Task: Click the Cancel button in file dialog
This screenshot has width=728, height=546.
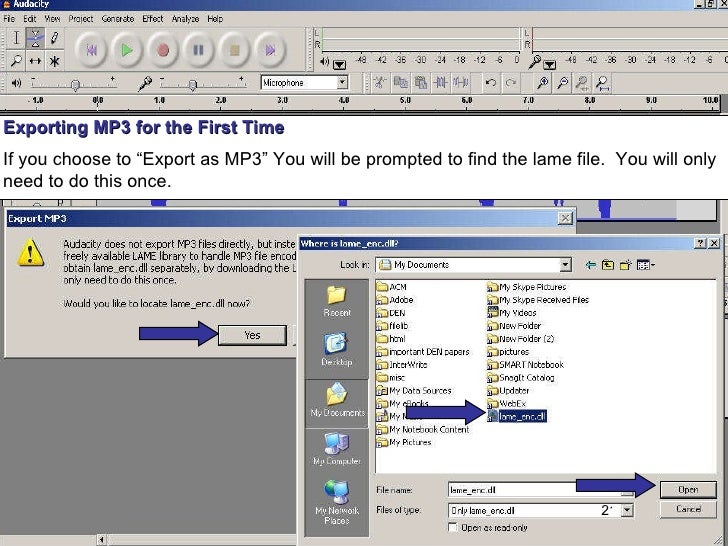Action: click(x=688, y=509)
